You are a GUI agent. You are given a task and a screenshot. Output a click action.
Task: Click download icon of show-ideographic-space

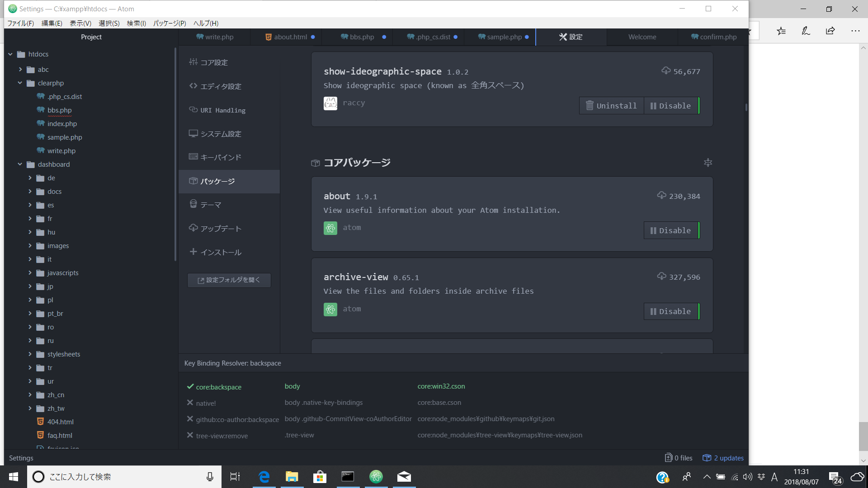coord(666,71)
